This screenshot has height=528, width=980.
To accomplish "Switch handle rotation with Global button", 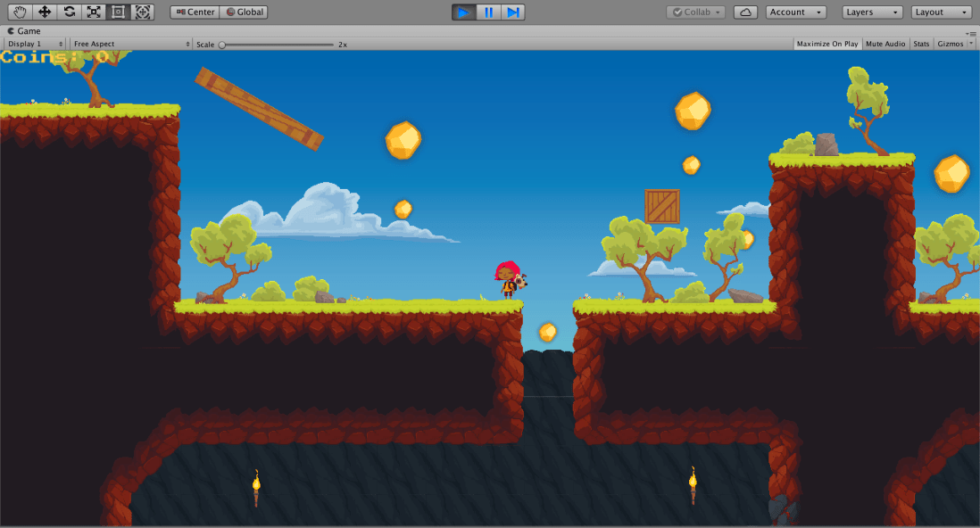I will [x=244, y=12].
